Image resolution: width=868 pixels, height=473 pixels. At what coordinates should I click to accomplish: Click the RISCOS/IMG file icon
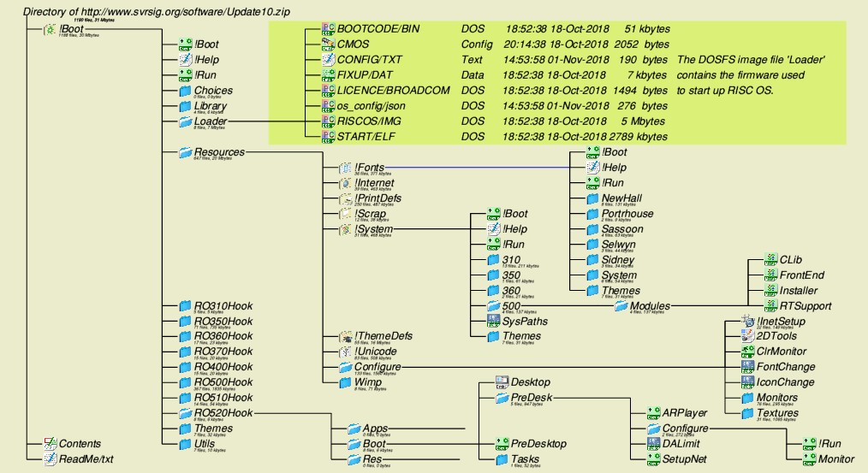[327, 121]
